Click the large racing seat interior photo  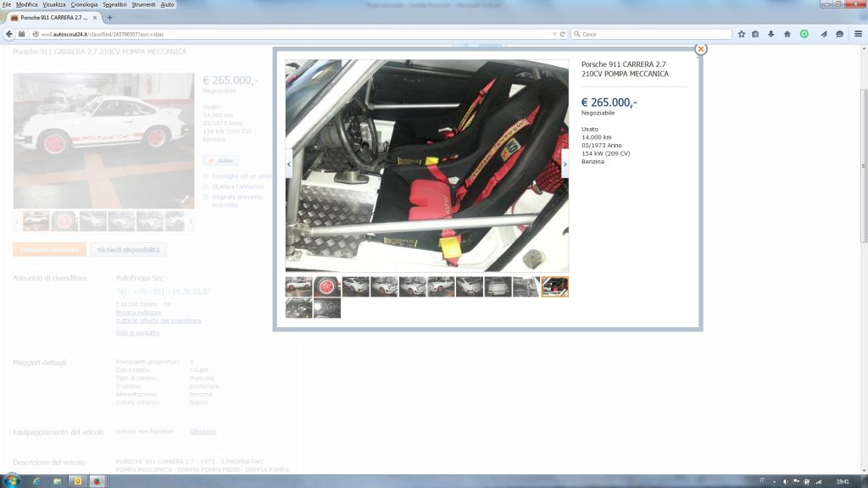[x=427, y=165]
